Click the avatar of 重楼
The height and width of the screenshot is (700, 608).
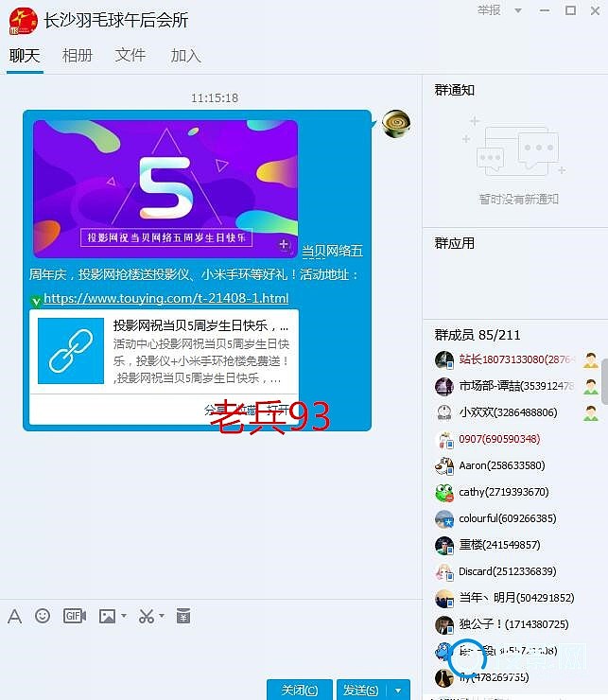[x=444, y=546]
